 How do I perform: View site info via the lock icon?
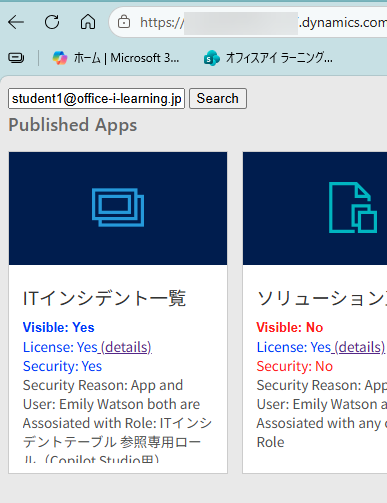[124, 22]
